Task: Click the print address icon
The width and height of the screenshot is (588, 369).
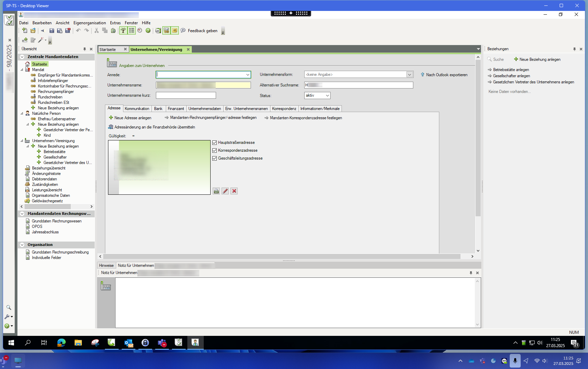Action: point(216,191)
